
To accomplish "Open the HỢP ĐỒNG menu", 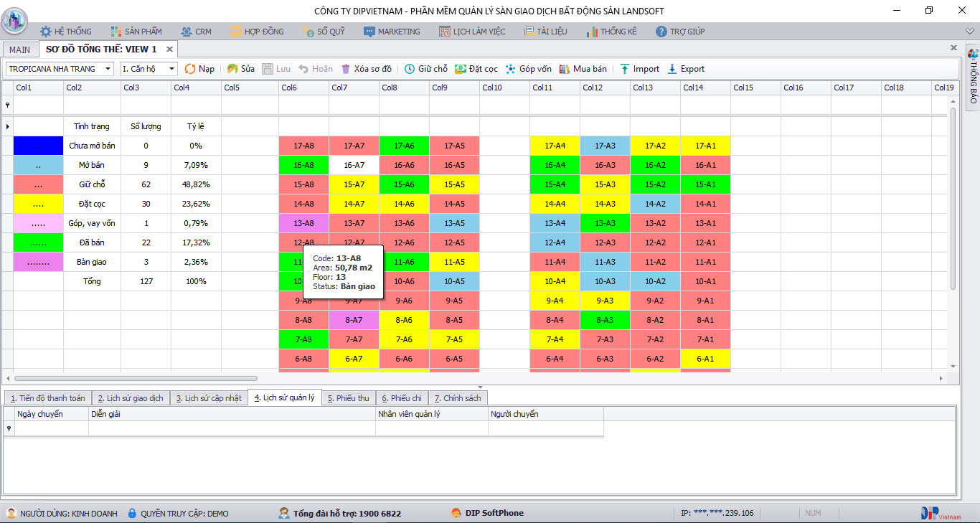I will 258,32.
